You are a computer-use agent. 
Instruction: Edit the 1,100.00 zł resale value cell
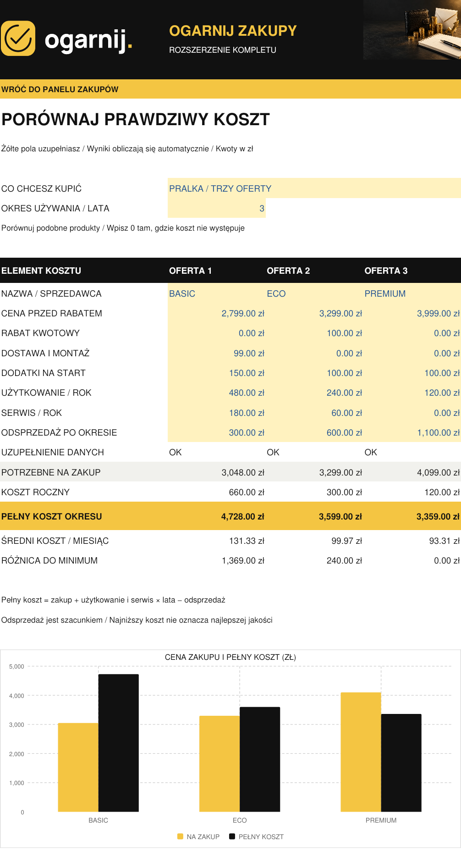pyautogui.click(x=412, y=432)
